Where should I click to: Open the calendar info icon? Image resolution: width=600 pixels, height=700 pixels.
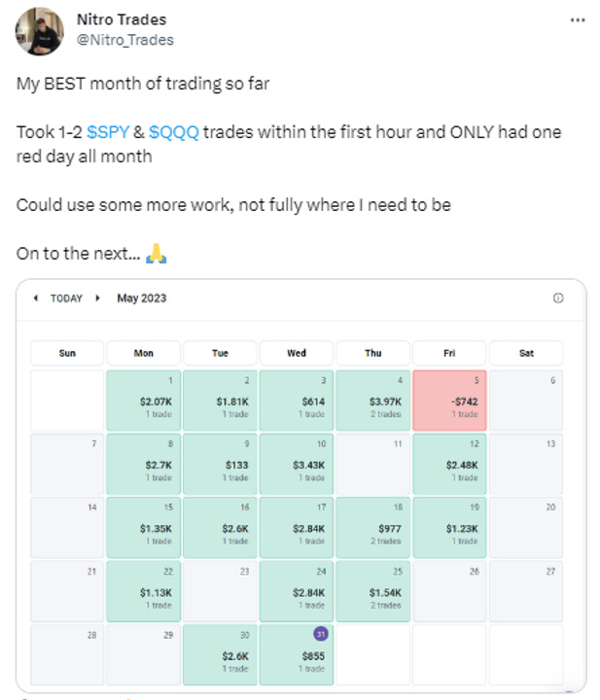pos(558,297)
